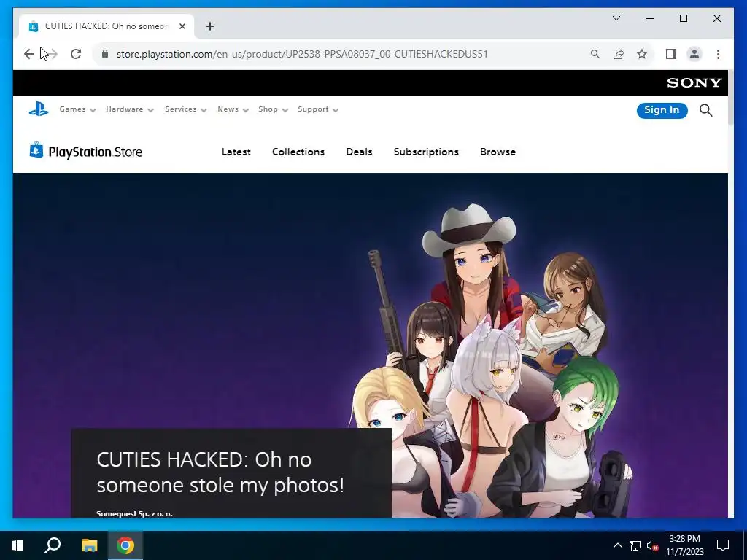Expand the Shop dropdown menu
Screen dimensions: 747x560
coord(273,109)
